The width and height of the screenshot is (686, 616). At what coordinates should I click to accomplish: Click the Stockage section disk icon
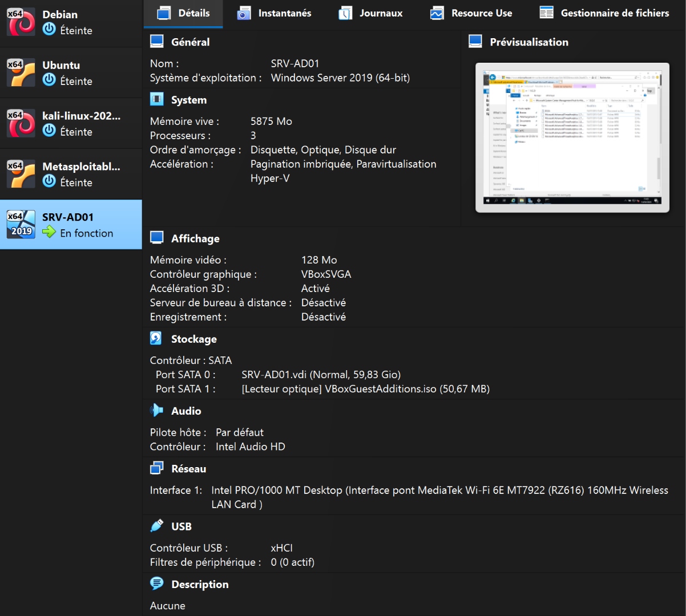(x=156, y=338)
